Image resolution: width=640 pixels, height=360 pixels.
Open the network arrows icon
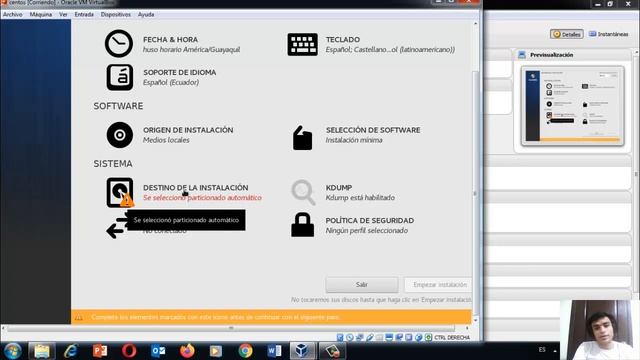point(116,228)
